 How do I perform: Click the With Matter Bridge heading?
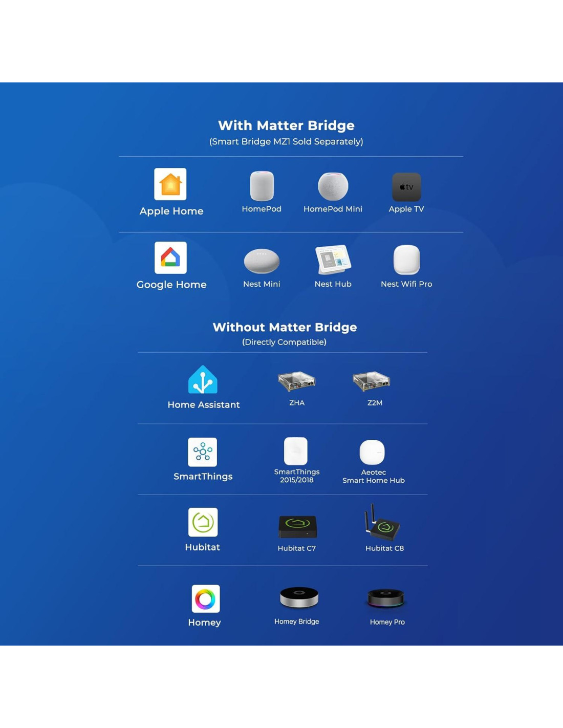click(x=286, y=125)
